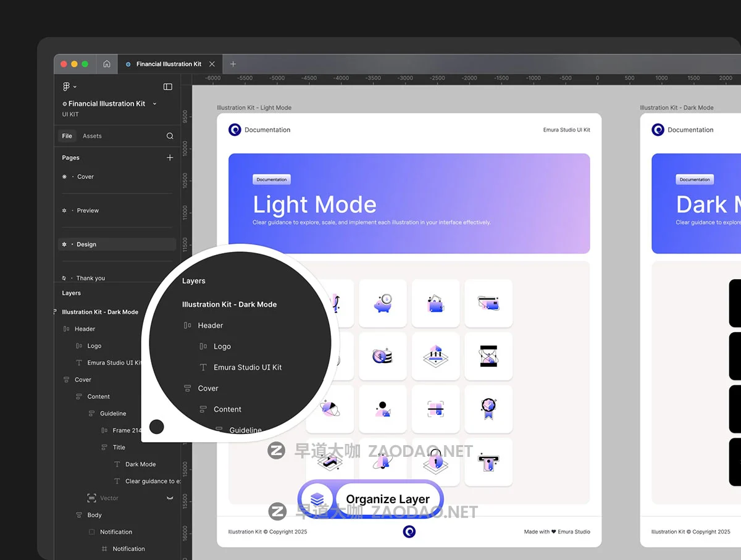Expand the file name dropdown chevron

154,104
